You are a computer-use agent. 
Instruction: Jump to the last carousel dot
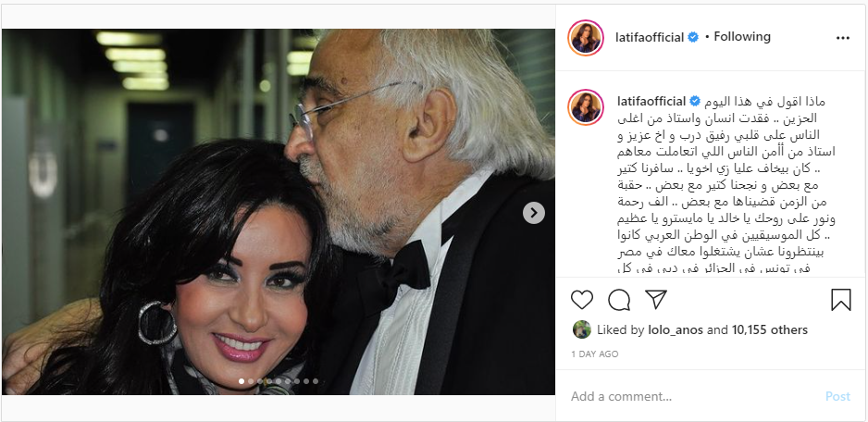pyautogui.click(x=316, y=381)
